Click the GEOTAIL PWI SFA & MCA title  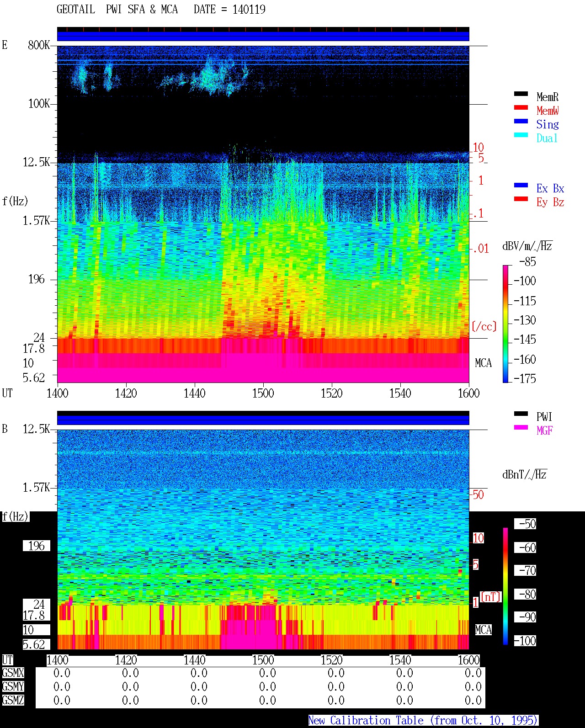161,9
